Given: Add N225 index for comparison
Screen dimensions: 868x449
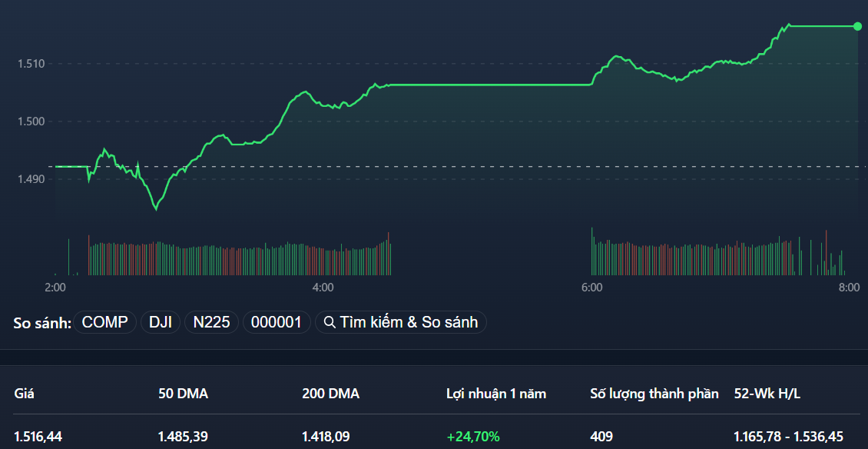Looking at the screenshot, I should [212, 322].
